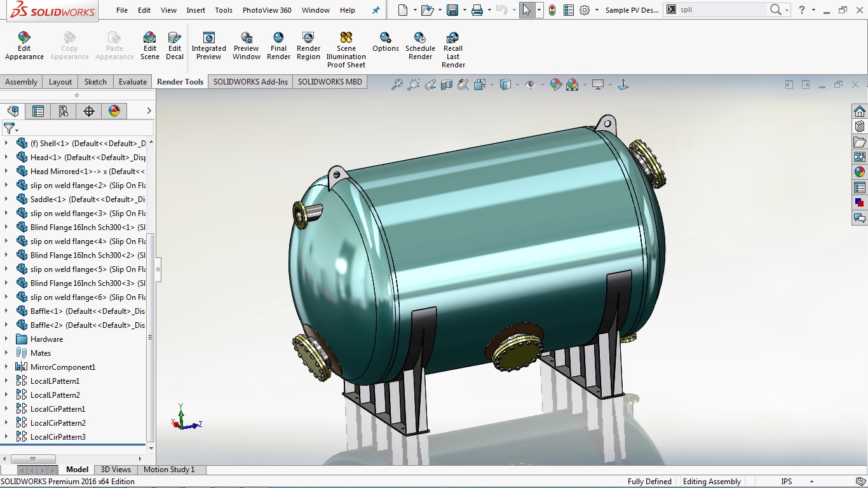Switch to the Evaluate tab

[x=133, y=82]
